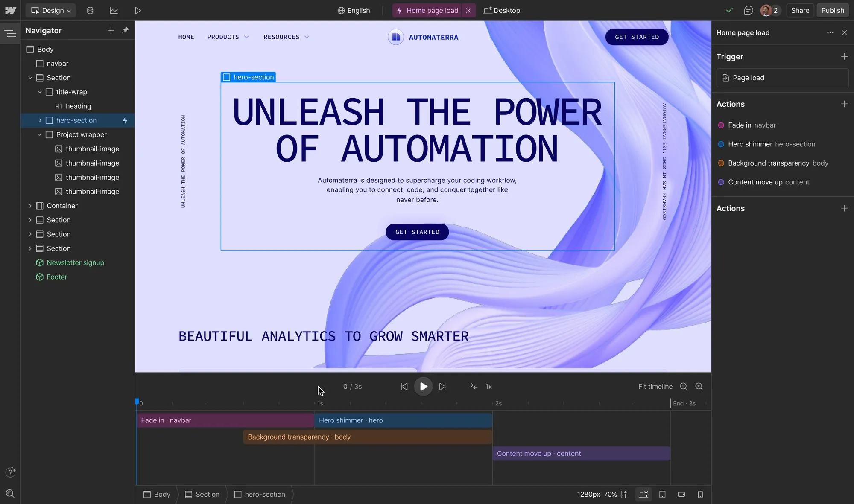Open the comments panel

pos(749,10)
